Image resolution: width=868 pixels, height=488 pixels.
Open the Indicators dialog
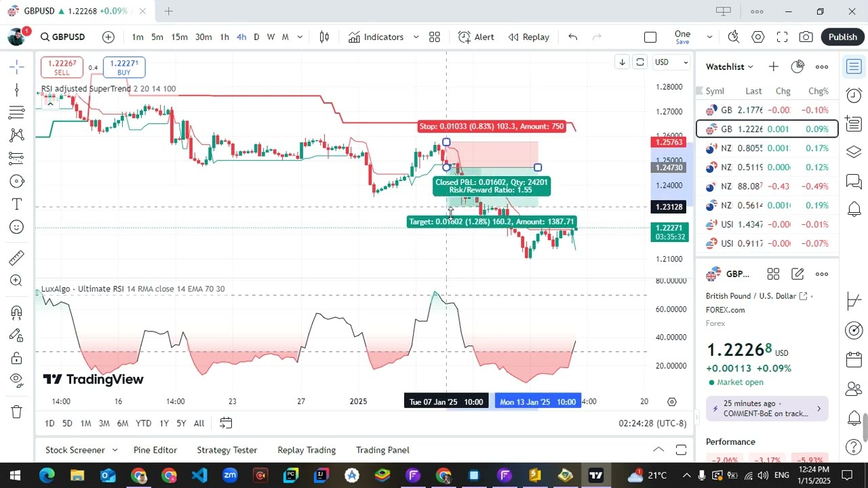(376, 37)
